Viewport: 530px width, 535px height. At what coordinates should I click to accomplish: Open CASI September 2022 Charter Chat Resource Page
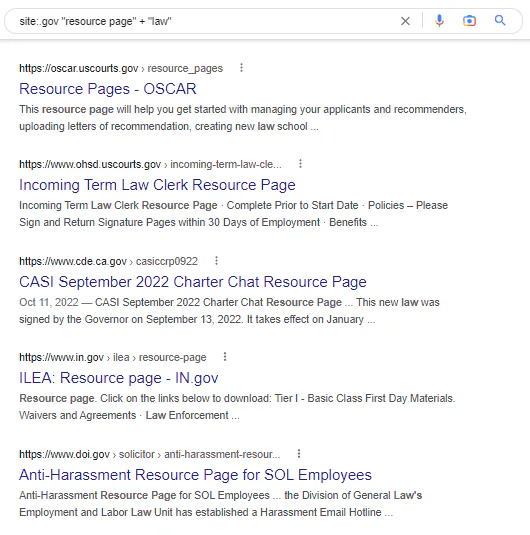click(193, 282)
